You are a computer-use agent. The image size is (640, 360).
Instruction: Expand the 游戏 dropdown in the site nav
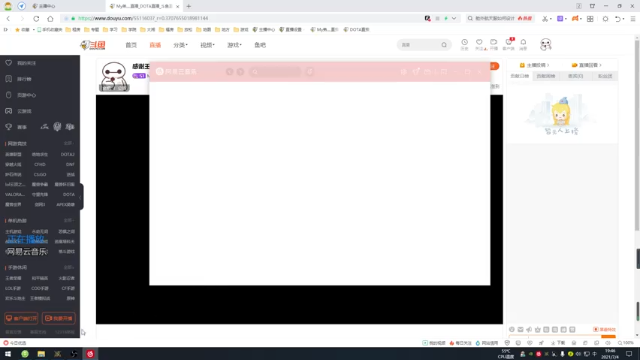[234, 45]
